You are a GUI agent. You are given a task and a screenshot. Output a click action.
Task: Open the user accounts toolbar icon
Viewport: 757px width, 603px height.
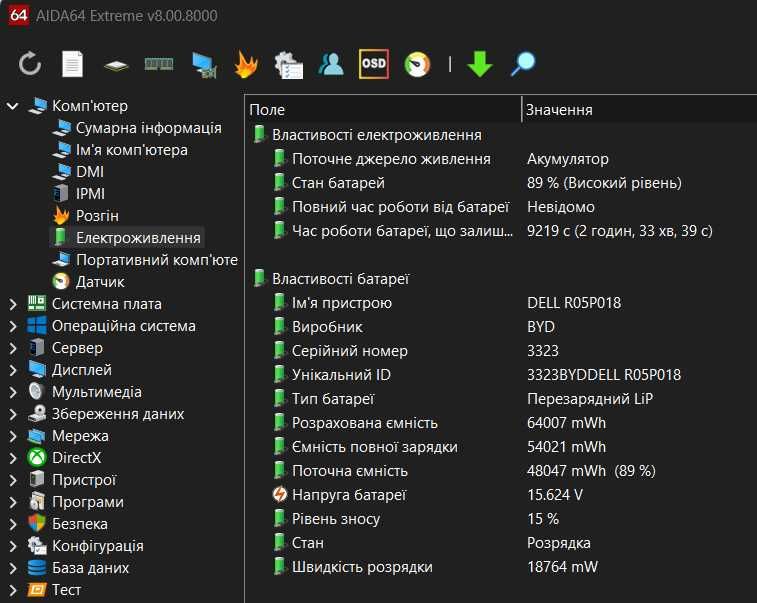[x=331, y=64]
